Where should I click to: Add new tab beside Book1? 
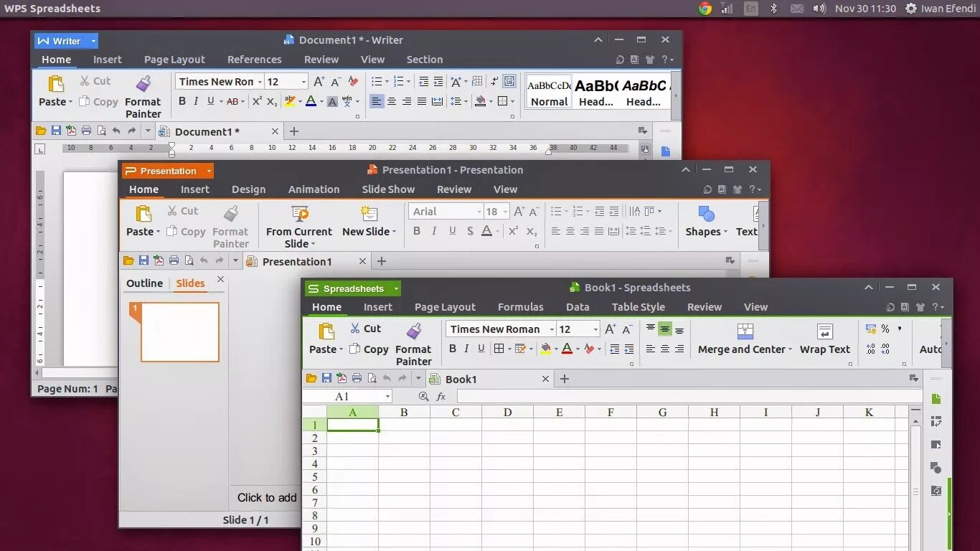point(565,379)
